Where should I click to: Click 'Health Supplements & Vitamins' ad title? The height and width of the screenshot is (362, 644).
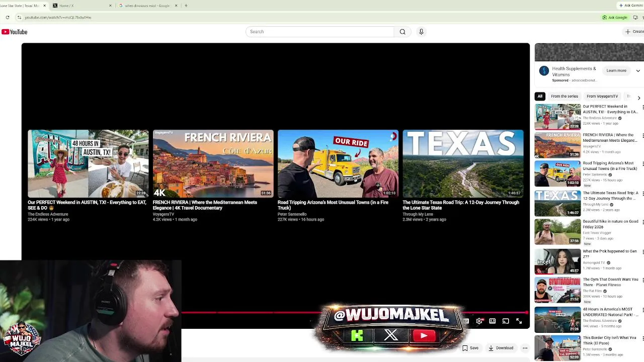(x=574, y=72)
